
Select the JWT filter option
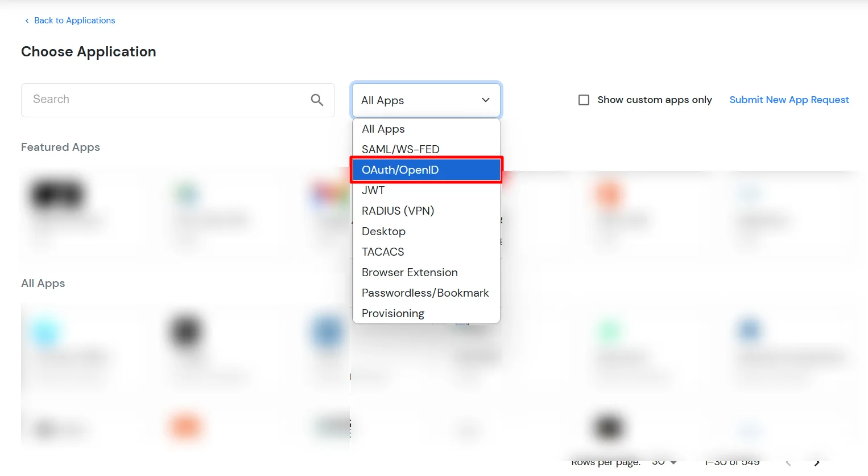[373, 190]
